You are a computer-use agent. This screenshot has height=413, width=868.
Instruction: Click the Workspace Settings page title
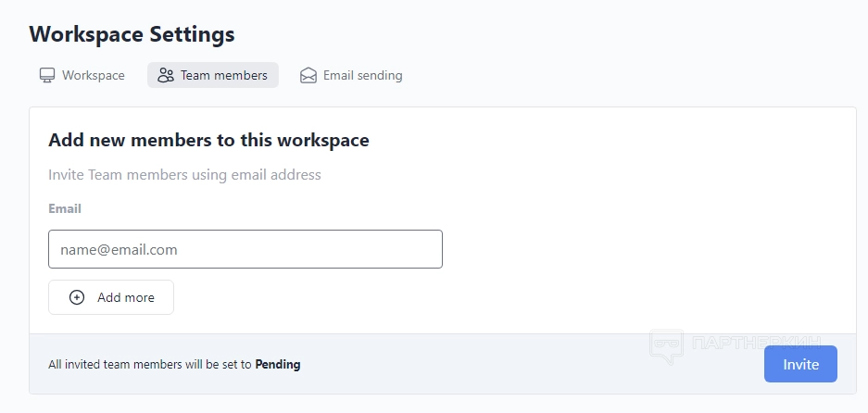(x=132, y=34)
